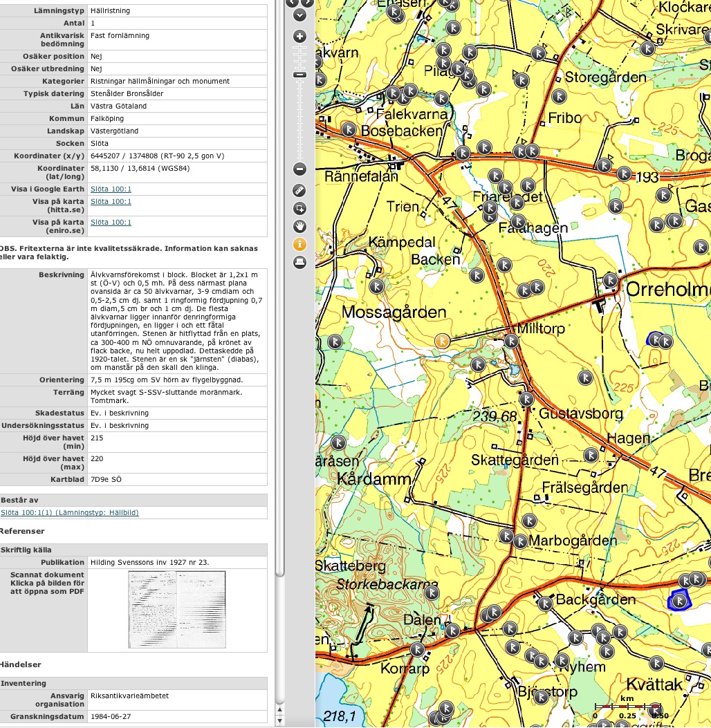Click the orange marker near Mossagården
Screen dimensions: 711x728
click(442, 341)
